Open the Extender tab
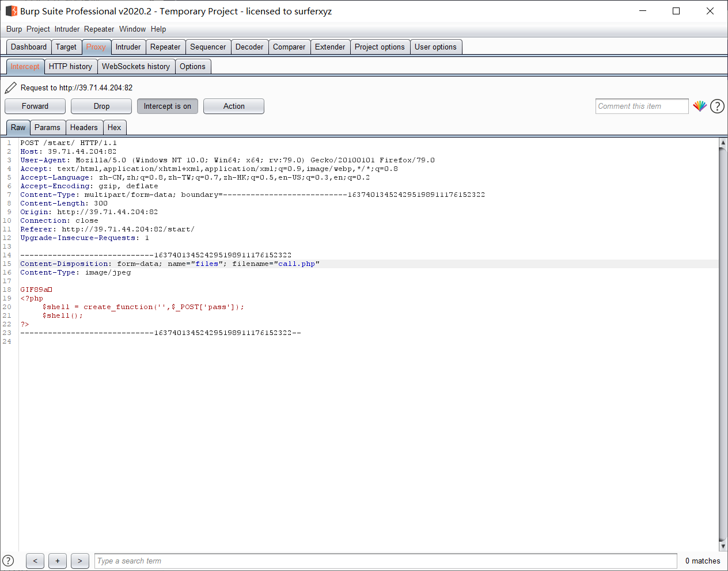 pos(330,47)
